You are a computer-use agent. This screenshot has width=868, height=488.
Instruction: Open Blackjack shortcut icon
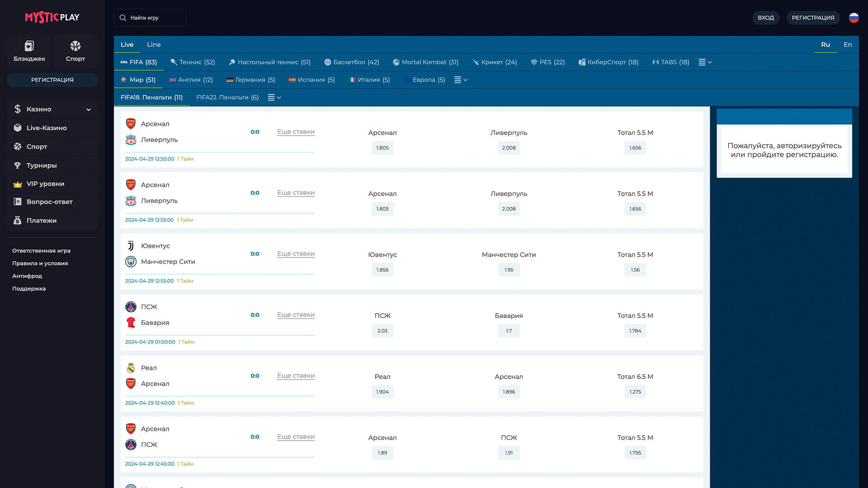pos(29,46)
